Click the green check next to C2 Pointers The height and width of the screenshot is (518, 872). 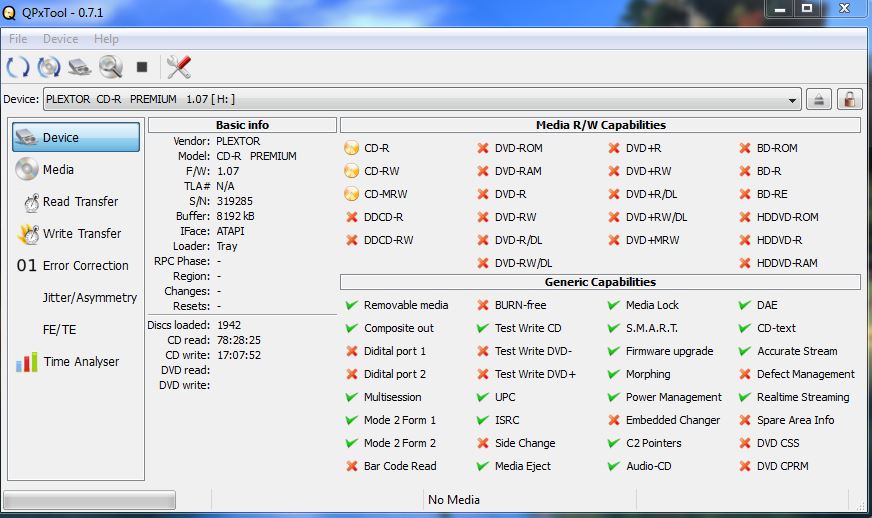coord(614,443)
